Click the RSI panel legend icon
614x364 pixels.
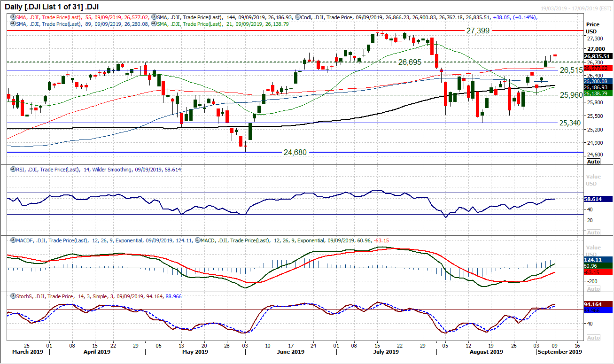pyautogui.click(x=13, y=170)
